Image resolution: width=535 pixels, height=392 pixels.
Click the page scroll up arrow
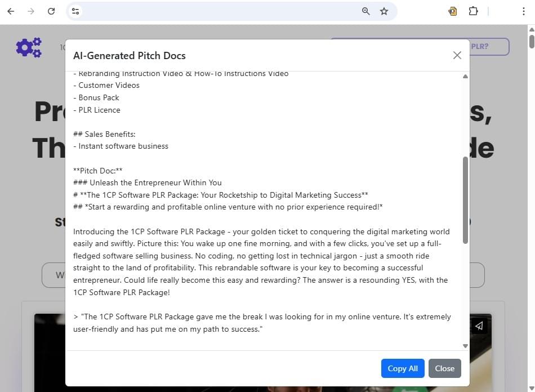[532, 29]
